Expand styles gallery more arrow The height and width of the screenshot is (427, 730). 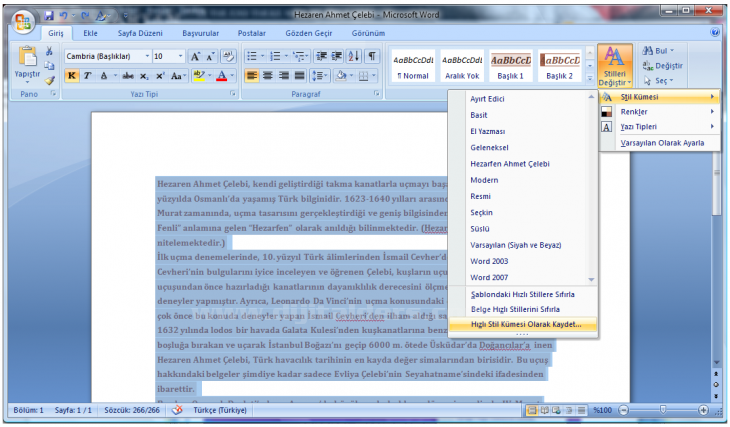(x=590, y=79)
